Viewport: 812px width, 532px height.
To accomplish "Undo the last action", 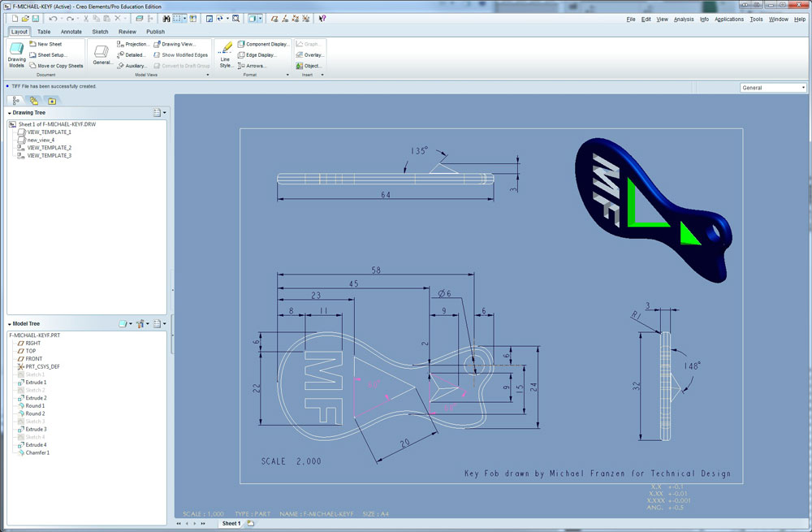I will point(52,19).
